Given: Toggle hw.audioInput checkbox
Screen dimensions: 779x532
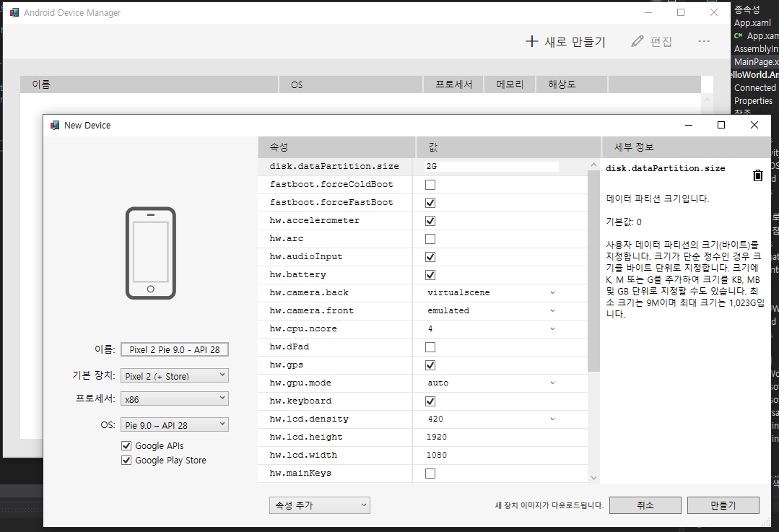Looking at the screenshot, I should point(430,257).
